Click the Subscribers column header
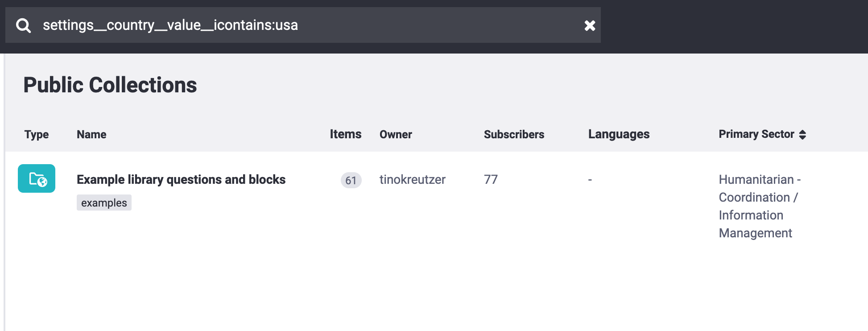Image resolution: width=868 pixels, height=331 pixels. tap(514, 134)
